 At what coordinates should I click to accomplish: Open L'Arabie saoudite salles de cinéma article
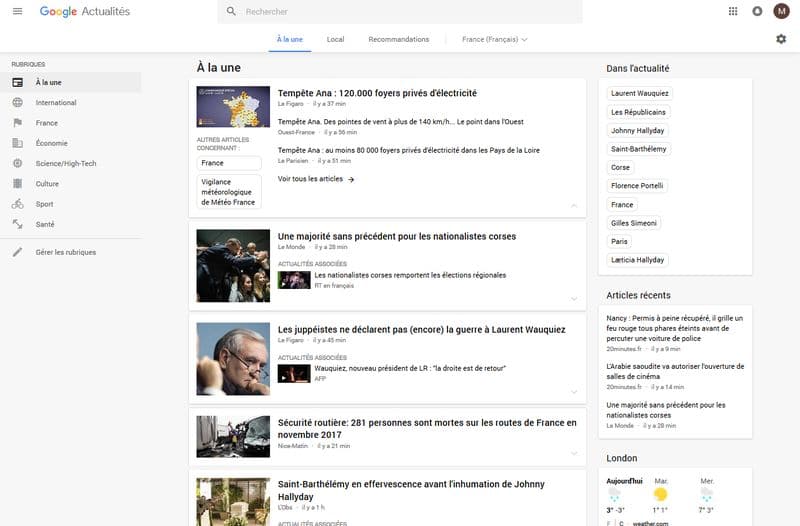point(675,371)
